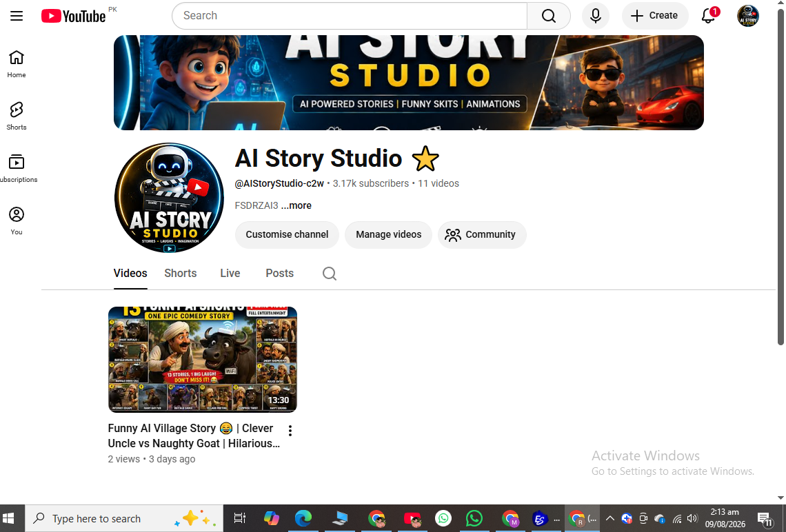The image size is (786, 532).
Task: Click the channel profile picture
Action: pyautogui.click(x=170, y=198)
